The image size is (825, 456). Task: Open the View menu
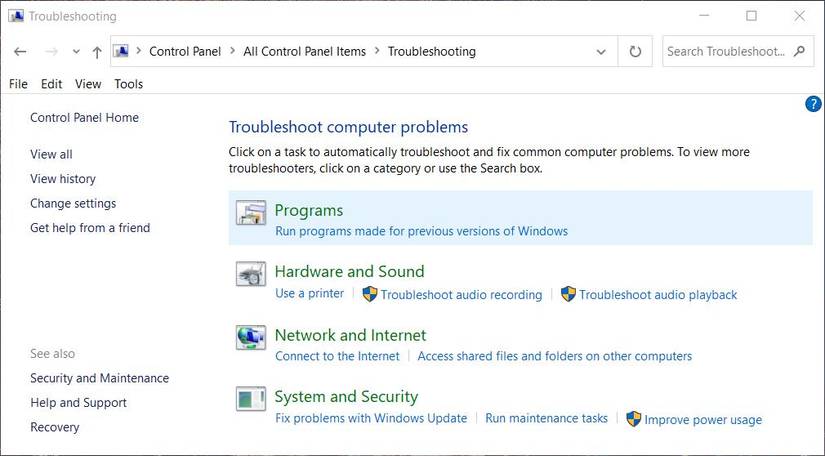click(88, 84)
